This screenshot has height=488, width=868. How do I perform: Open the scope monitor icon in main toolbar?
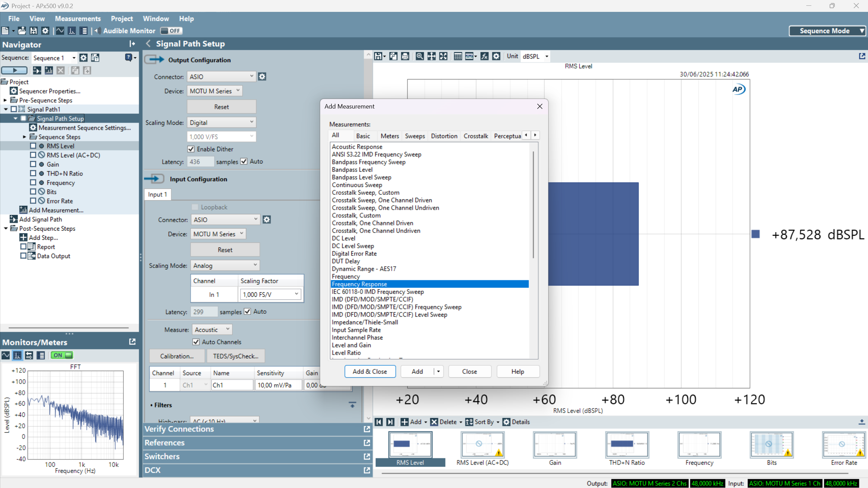click(60, 31)
